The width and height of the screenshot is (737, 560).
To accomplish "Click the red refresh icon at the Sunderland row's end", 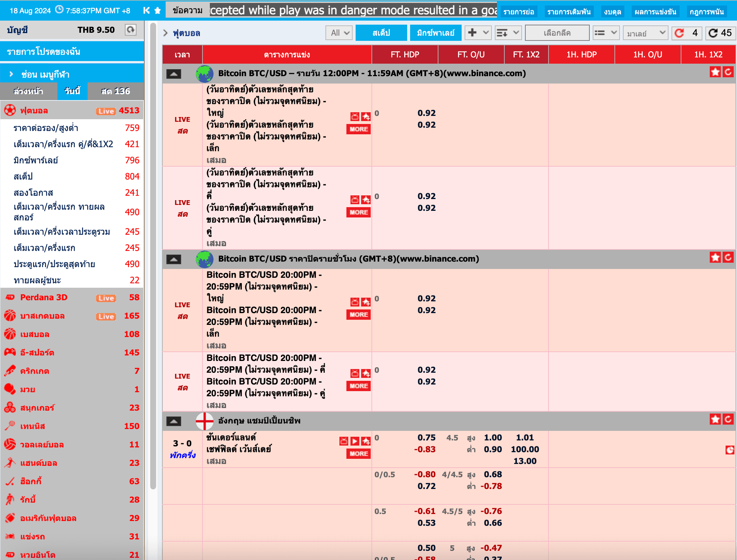I will pos(730,450).
